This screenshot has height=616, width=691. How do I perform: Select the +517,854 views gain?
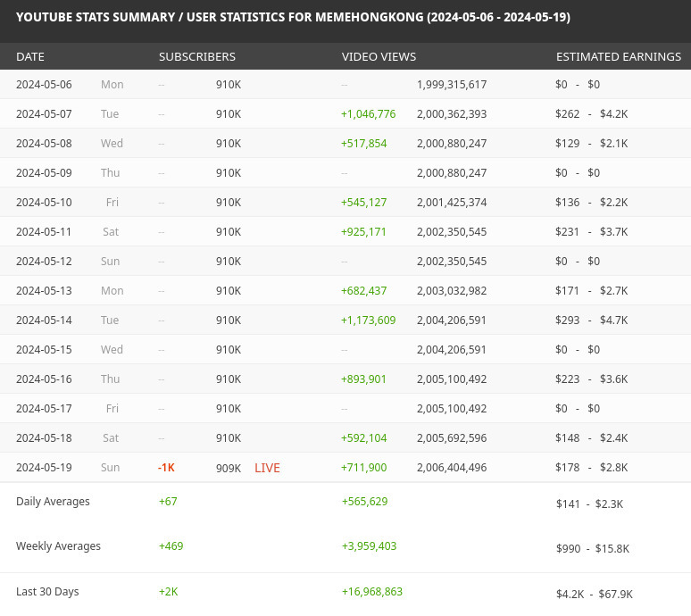pyautogui.click(x=363, y=144)
